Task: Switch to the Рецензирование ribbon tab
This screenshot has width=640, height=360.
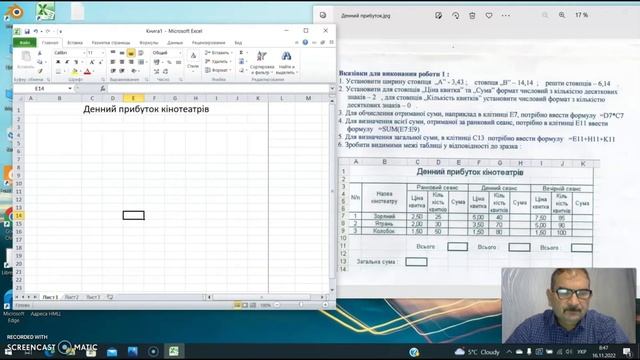Action: (x=208, y=42)
